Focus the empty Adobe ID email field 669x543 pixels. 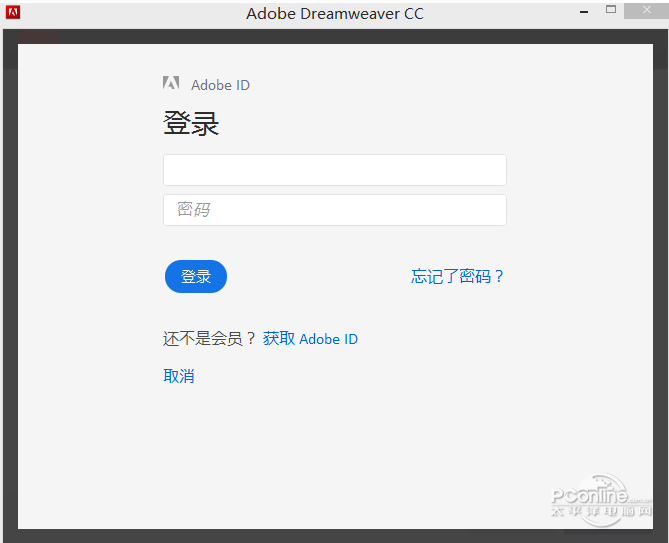(334, 170)
